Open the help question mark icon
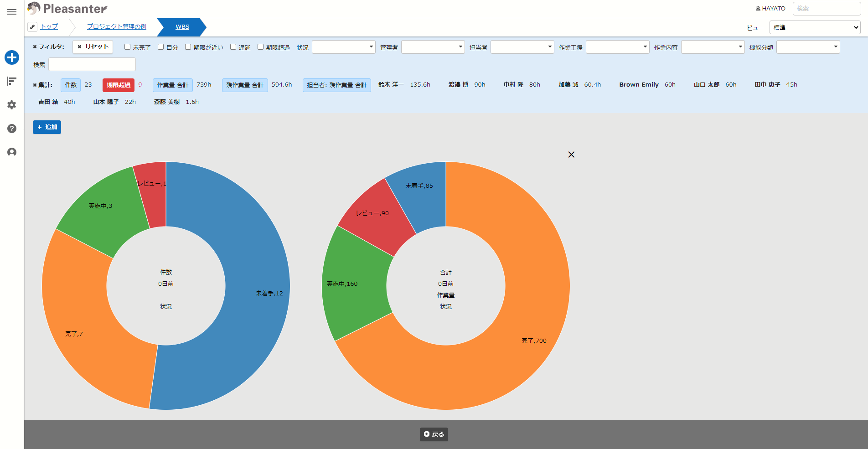 (x=12, y=129)
